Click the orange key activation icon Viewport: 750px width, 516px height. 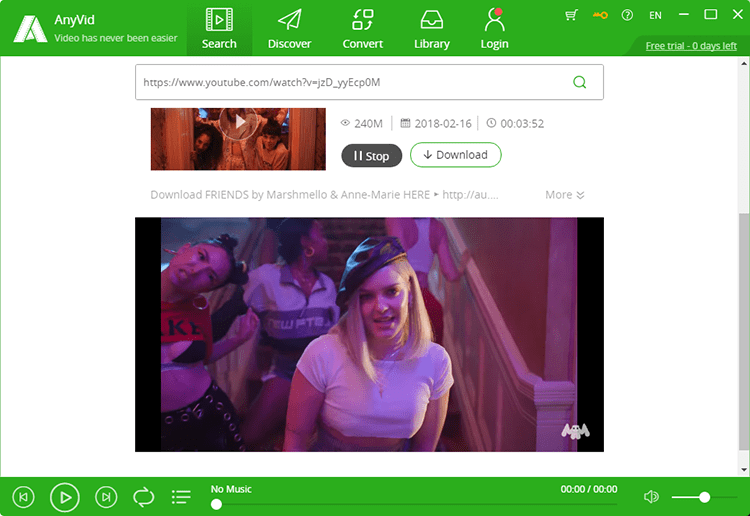click(x=600, y=15)
